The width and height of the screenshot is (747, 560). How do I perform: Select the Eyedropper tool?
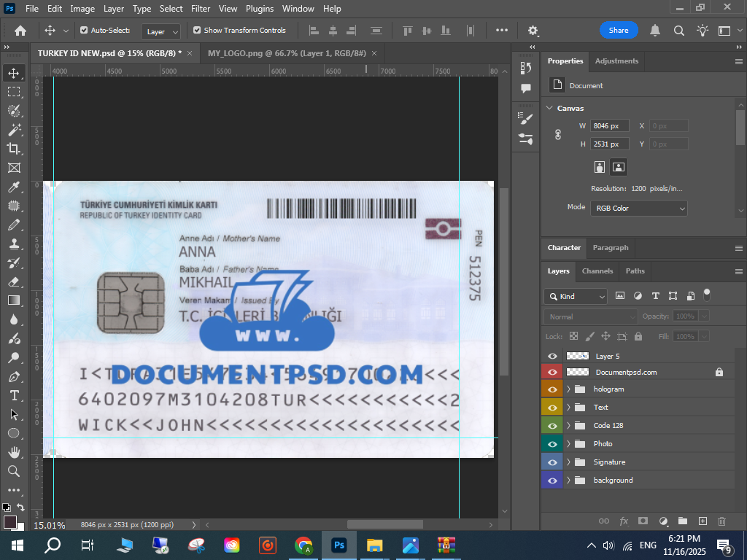pos(14,187)
